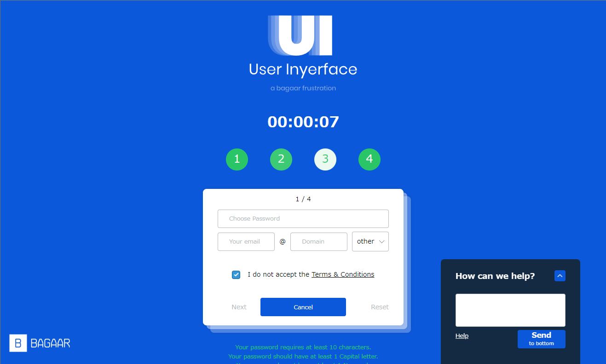Viewport: 606px width, 364px height.
Task: Click into the help message text area
Action: [510, 310]
